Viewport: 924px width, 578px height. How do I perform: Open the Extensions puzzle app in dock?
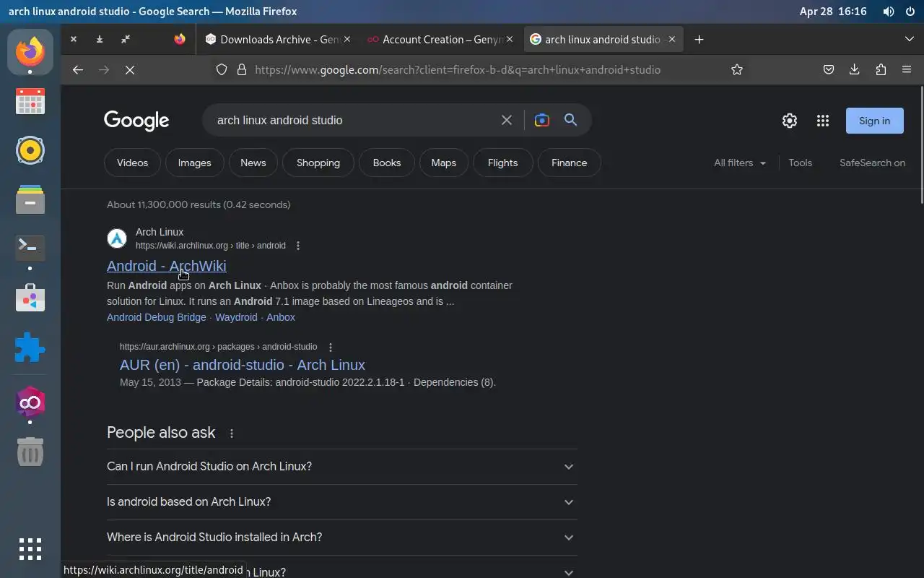(30, 348)
